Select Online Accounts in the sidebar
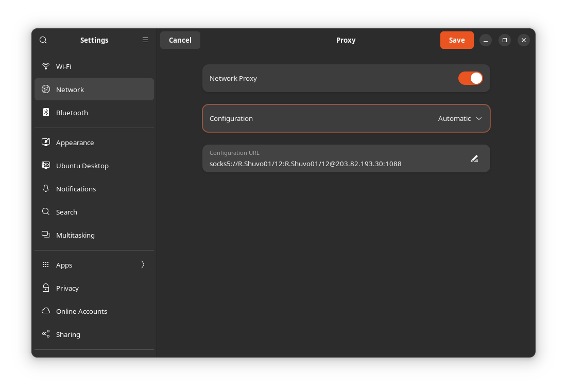567x392 pixels. [81, 311]
